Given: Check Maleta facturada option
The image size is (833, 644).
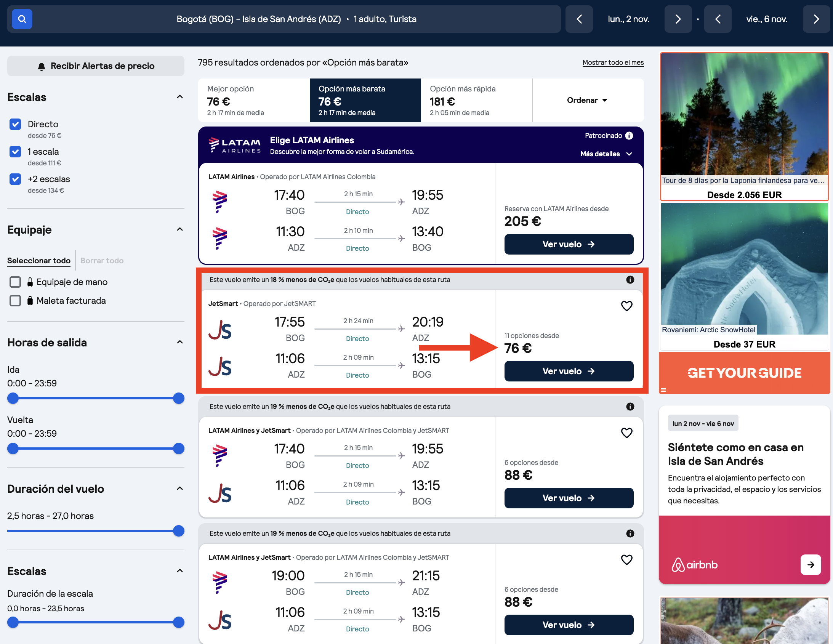Looking at the screenshot, I should [x=15, y=301].
